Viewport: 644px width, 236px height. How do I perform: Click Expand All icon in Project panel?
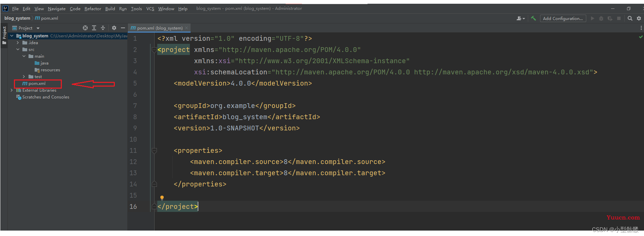94,28
